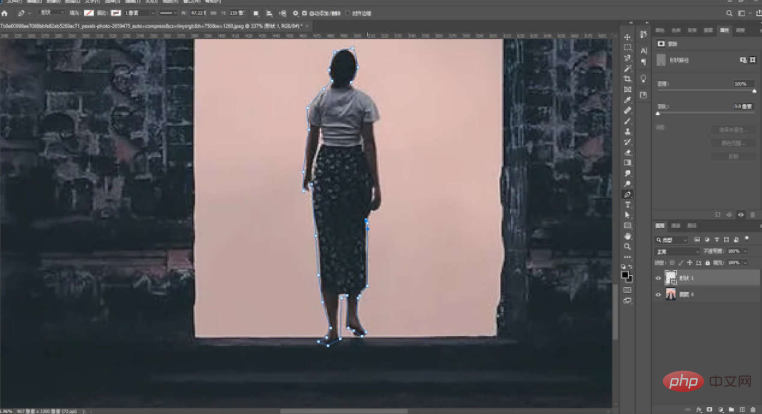Open the Character panel icon
Viewport: 762px width, 414px height.
[x=643, y=51]
